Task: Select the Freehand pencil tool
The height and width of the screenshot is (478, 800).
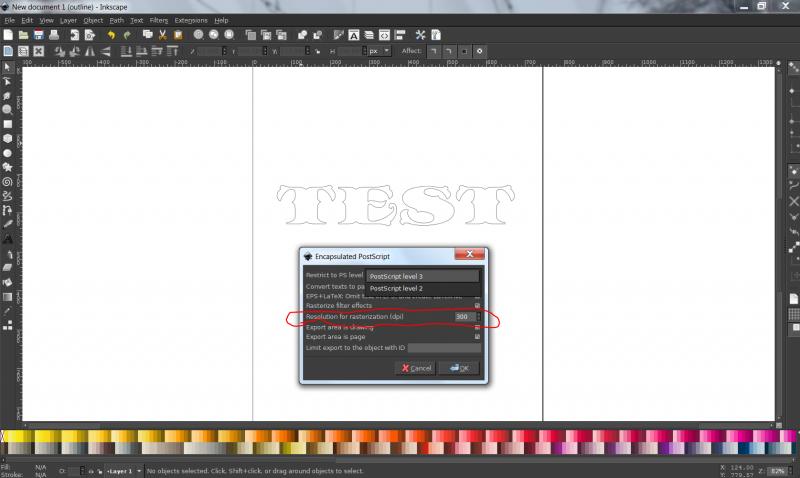Action: 7,196
